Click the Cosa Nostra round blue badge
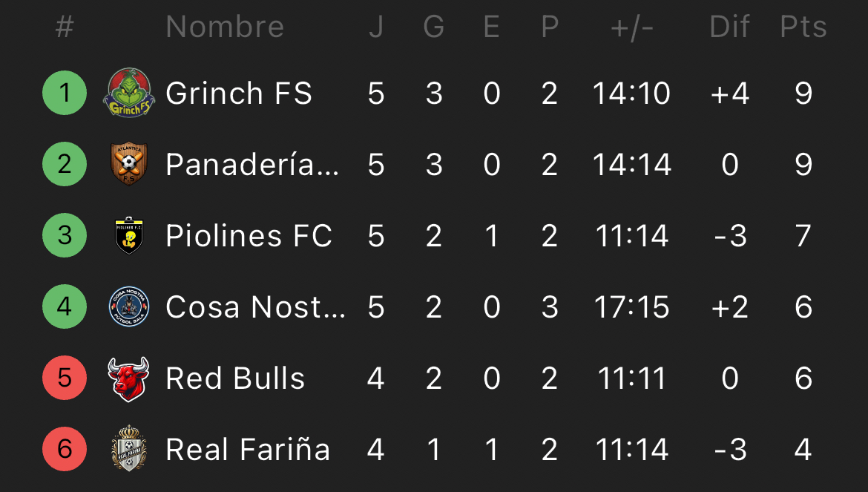 point(128,307)
